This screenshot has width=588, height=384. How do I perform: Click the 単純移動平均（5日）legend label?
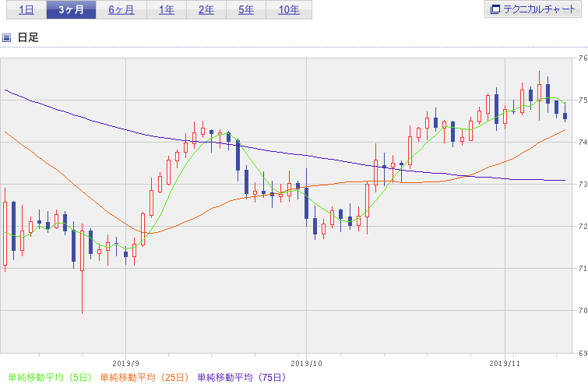click(50, 377)
